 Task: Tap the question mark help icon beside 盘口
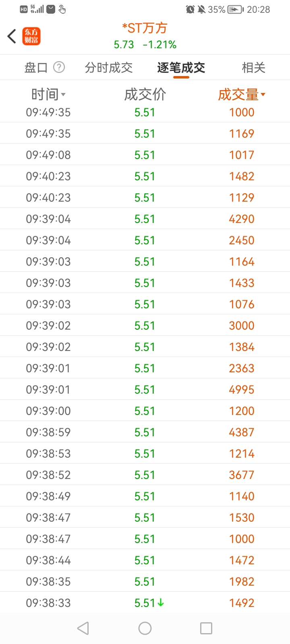pyautogui.click(x=59, y=67)
